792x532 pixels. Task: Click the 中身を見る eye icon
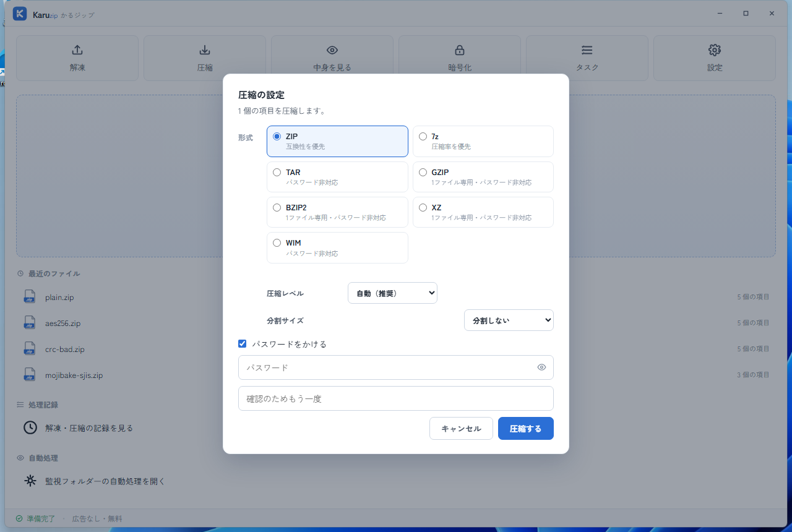pyautogui.click(x=332, y=50)
